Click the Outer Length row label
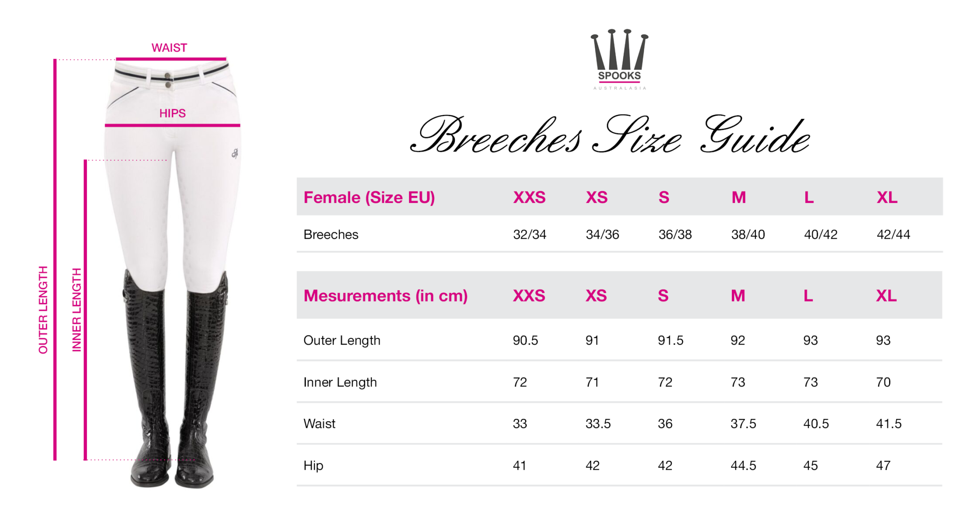 (342, 341)
